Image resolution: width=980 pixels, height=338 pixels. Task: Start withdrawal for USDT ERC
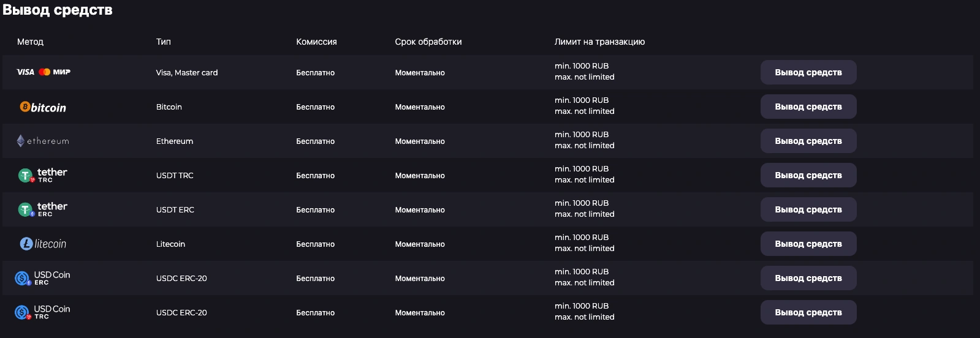click(808, 209)
